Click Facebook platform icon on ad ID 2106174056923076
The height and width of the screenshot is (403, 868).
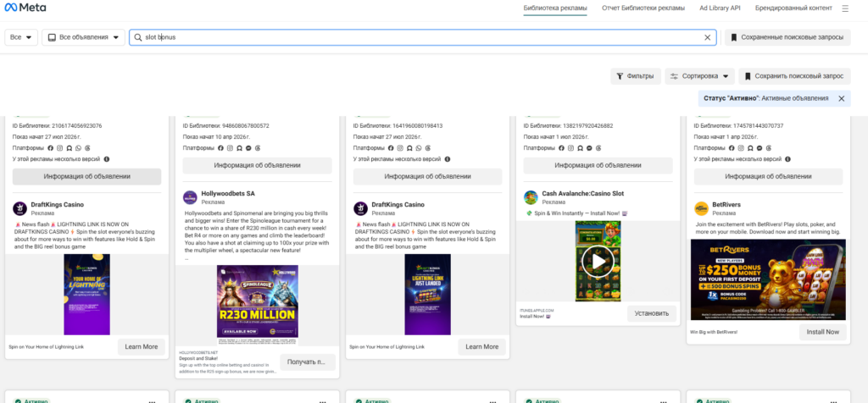(50, 148)
